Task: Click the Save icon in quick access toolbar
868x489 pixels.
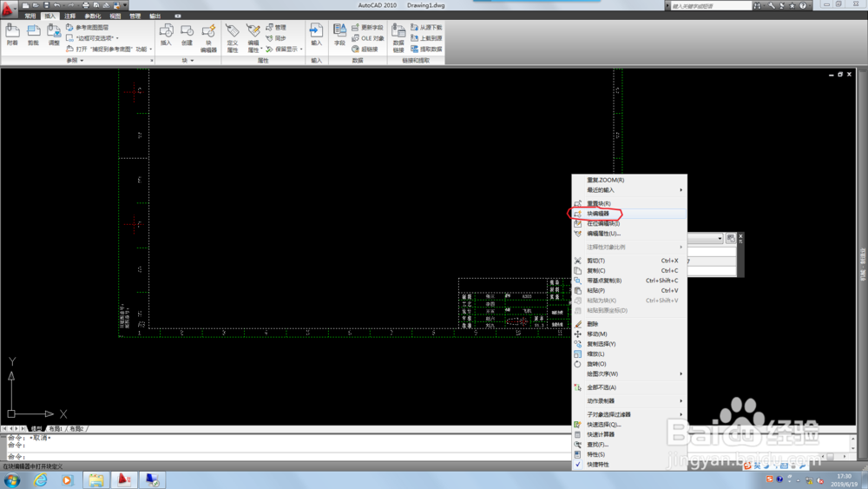Action: click(47, 5)
